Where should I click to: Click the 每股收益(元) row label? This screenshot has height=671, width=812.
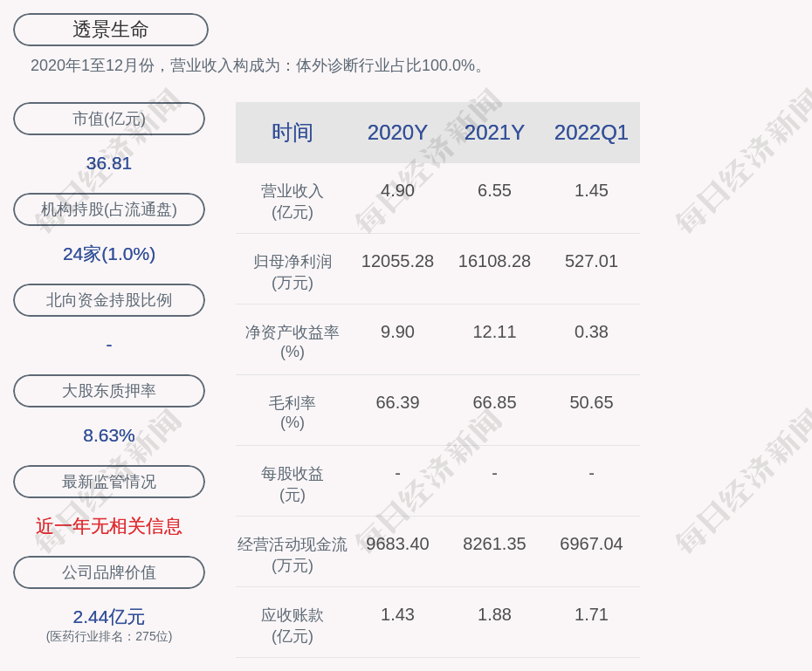coord(292,484)
